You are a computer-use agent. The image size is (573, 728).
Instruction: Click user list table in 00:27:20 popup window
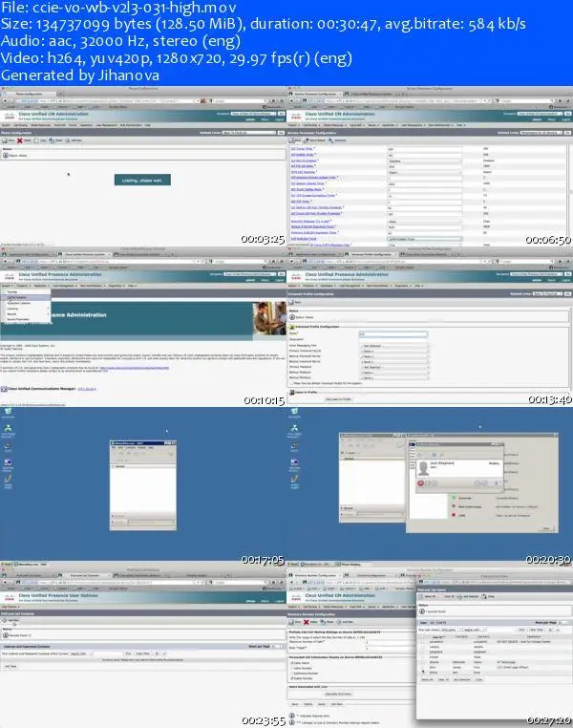click(x=494, y=654)
